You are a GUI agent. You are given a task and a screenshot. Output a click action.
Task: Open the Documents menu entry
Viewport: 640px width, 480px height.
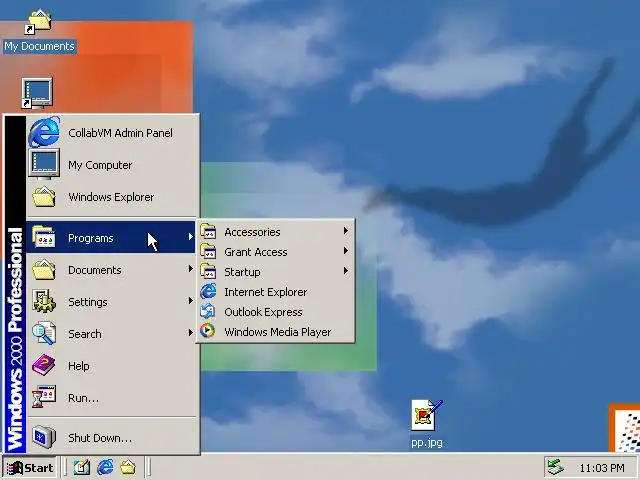coord(113,269)
